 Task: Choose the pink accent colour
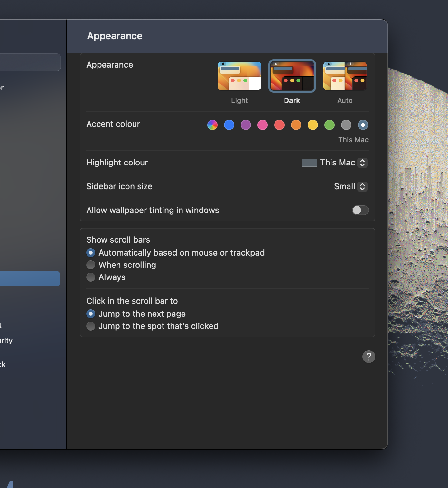(263, 125)
